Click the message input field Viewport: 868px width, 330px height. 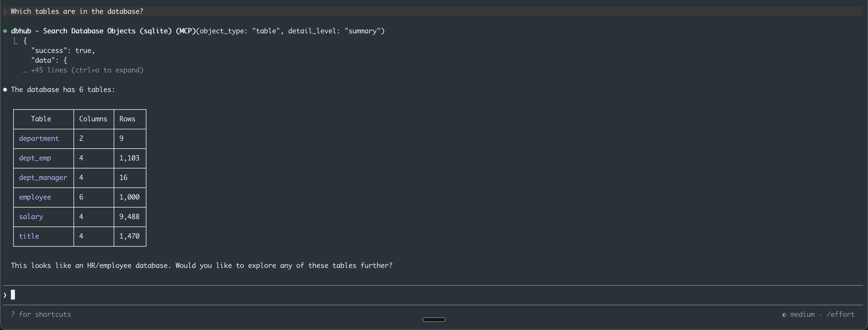click(x=202, y=294)
